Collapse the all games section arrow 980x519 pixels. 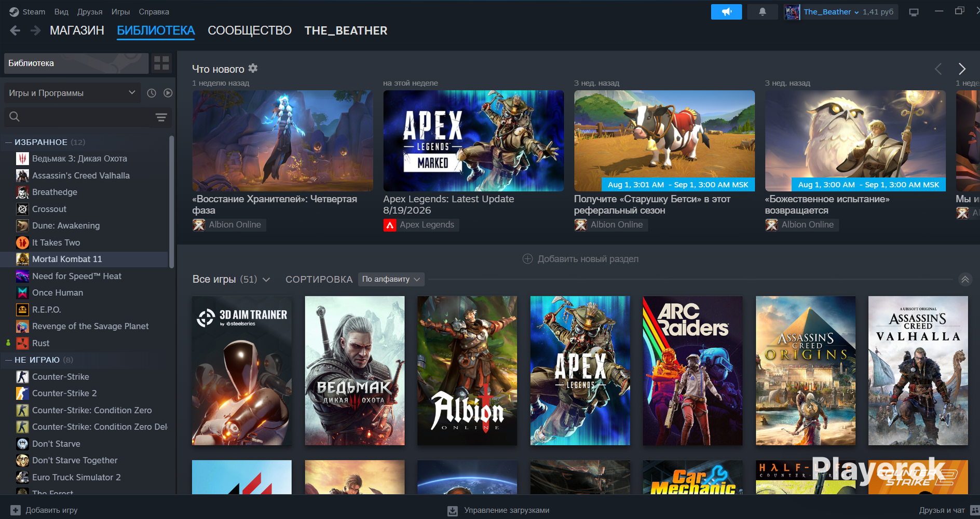pyautogui.click(x=965, y=279)
